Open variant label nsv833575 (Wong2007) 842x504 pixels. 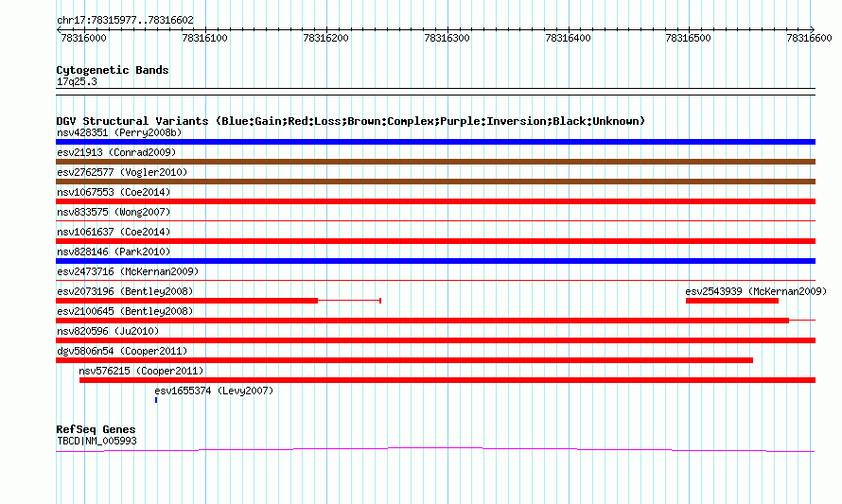click(x=114, y=212)
